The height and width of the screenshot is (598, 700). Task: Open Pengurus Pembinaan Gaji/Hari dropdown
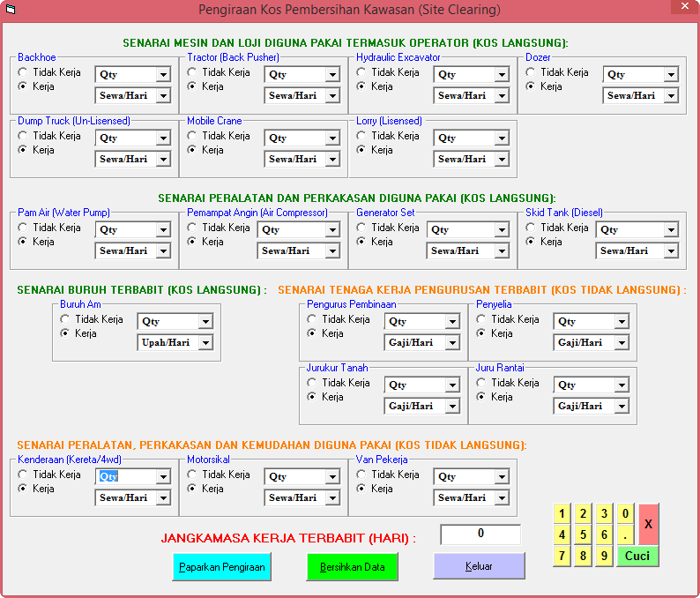[x=452, y=342]
